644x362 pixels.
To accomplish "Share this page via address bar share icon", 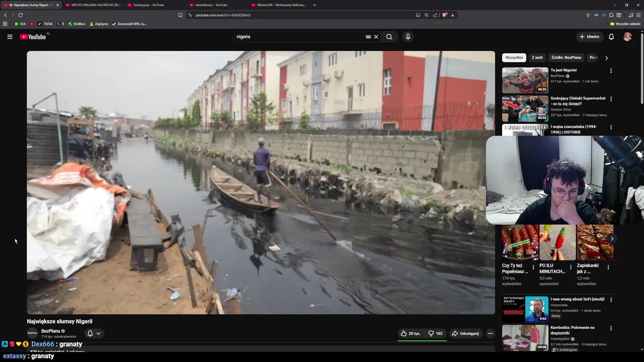I will [435, 15].
